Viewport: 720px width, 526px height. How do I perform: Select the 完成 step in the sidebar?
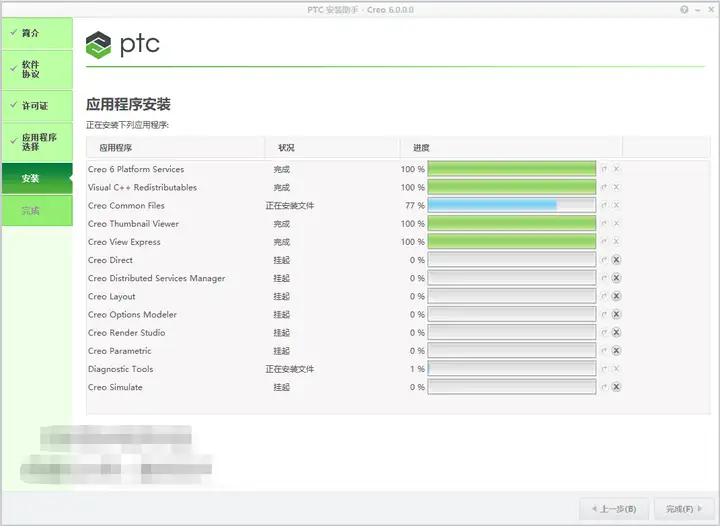37,211
